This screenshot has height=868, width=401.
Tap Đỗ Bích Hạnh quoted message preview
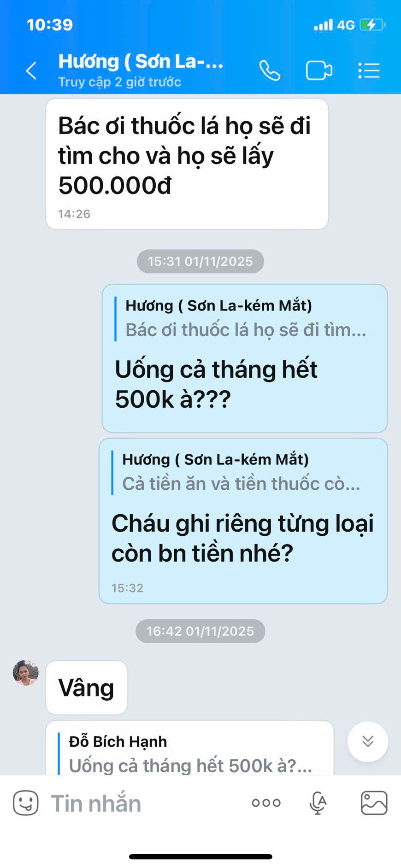point(190,753)
